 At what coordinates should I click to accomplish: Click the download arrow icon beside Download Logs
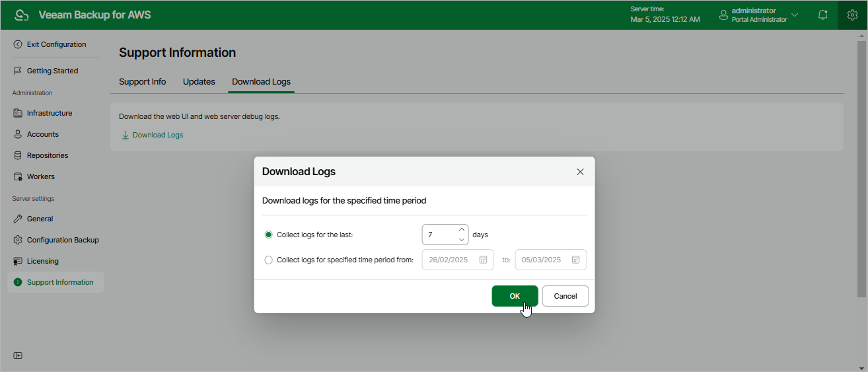(125, 135)
